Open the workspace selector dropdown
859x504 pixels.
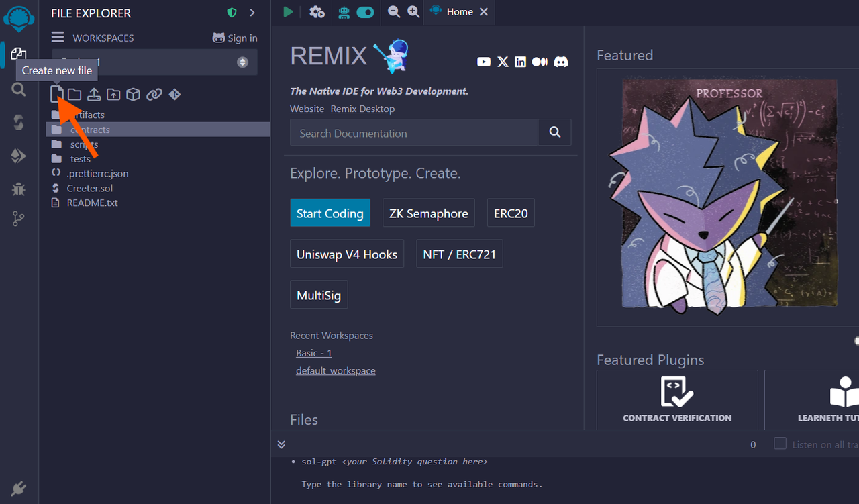click(154, 62)
